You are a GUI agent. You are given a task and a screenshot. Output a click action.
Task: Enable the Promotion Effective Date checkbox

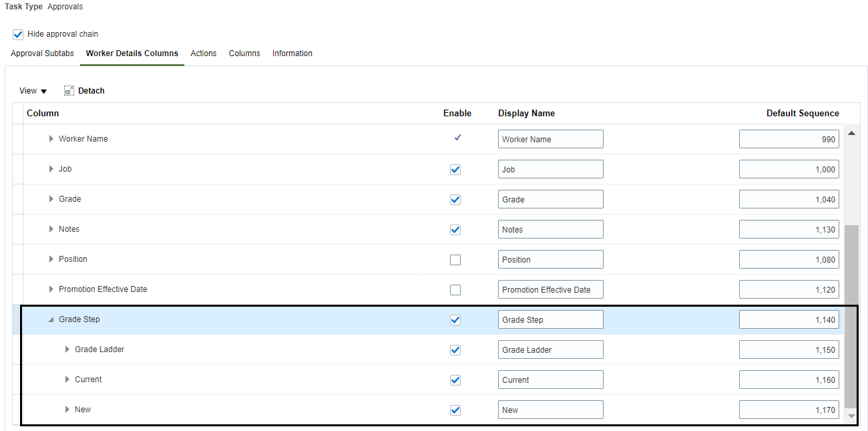coord(455,290)
